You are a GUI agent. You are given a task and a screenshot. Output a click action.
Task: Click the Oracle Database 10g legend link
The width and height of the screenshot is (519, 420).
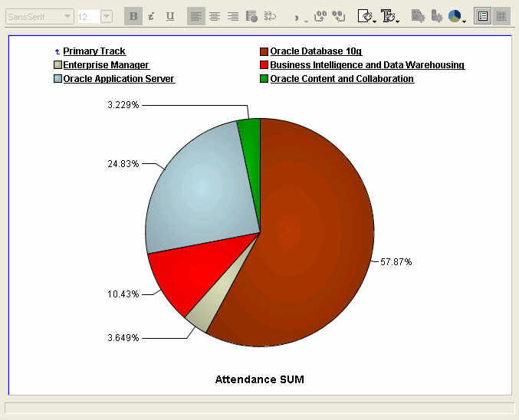[x=316, y=51]
